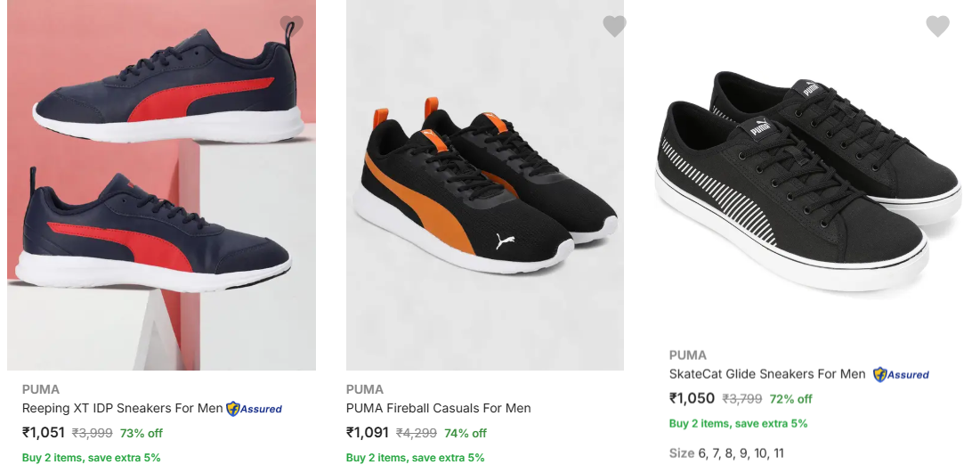Open navy and red Reeping XT sneaker image
The height and width of the screenshot is (473, 980).
[161, 184]
